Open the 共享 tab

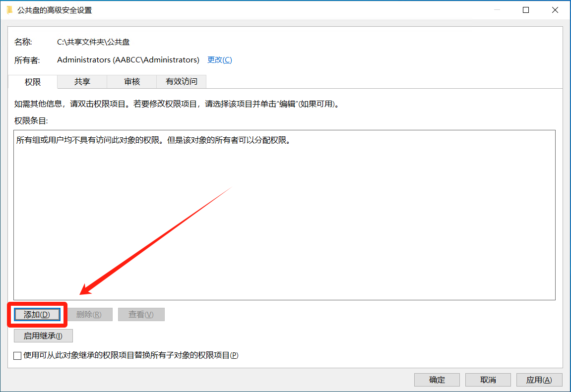pos(82,82)
